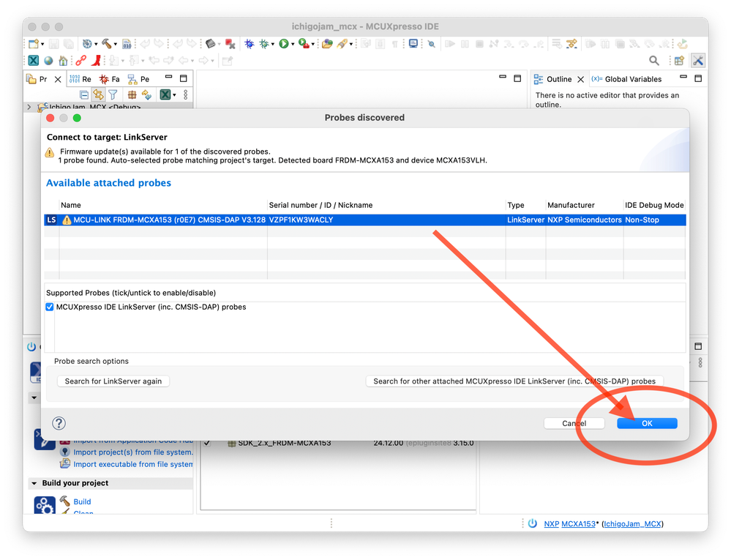Close the Outline view tab
731x560 pixels.
pos(581,79)
